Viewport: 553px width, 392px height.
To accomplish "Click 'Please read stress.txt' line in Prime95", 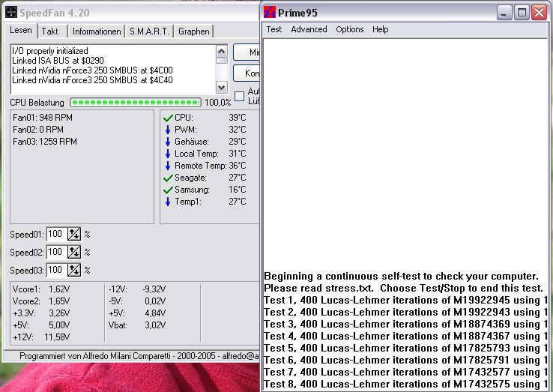I will click(x=403, y=289).
